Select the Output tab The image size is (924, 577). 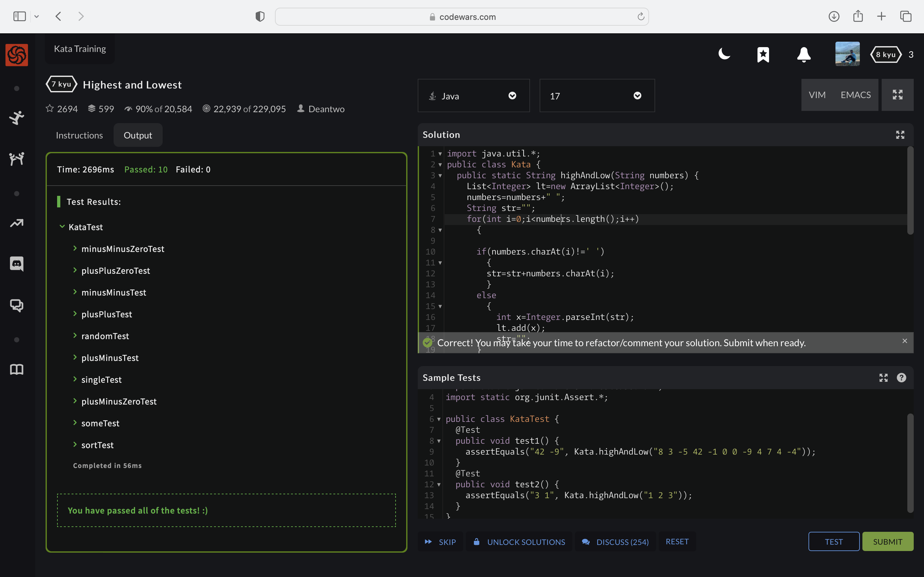point(138,135)
